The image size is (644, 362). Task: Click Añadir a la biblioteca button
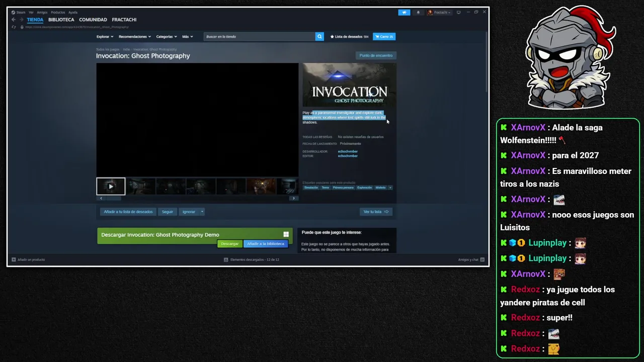pyautogui.click(x=266, y=244)
